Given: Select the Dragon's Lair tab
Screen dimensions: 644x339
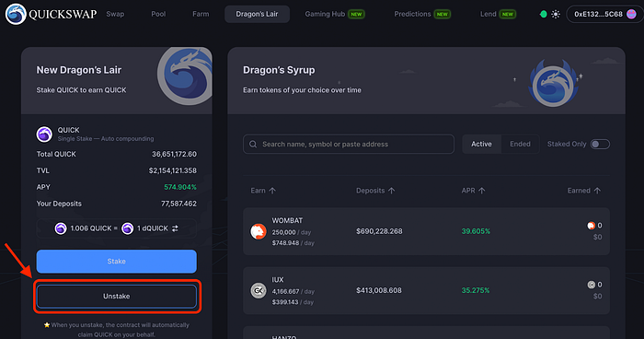Looking at the screenshot, I should (257, 14).
